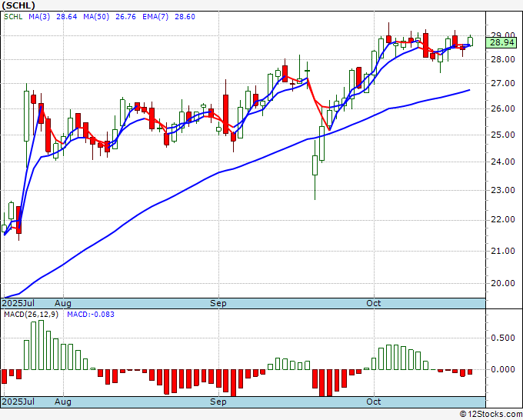Image resolution: width=523 pixels, height=420 pixels.
Task: Click the Oct label on price chart axis
Action: 374,303
